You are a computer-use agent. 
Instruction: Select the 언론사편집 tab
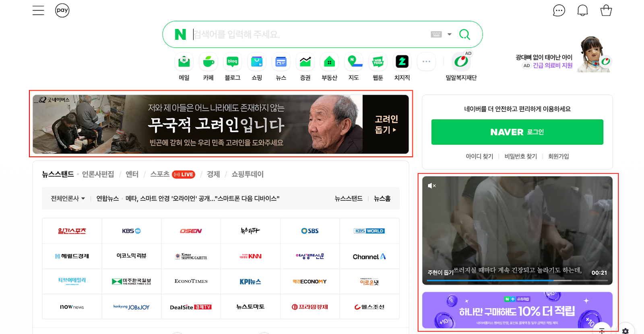pos(98,174)
